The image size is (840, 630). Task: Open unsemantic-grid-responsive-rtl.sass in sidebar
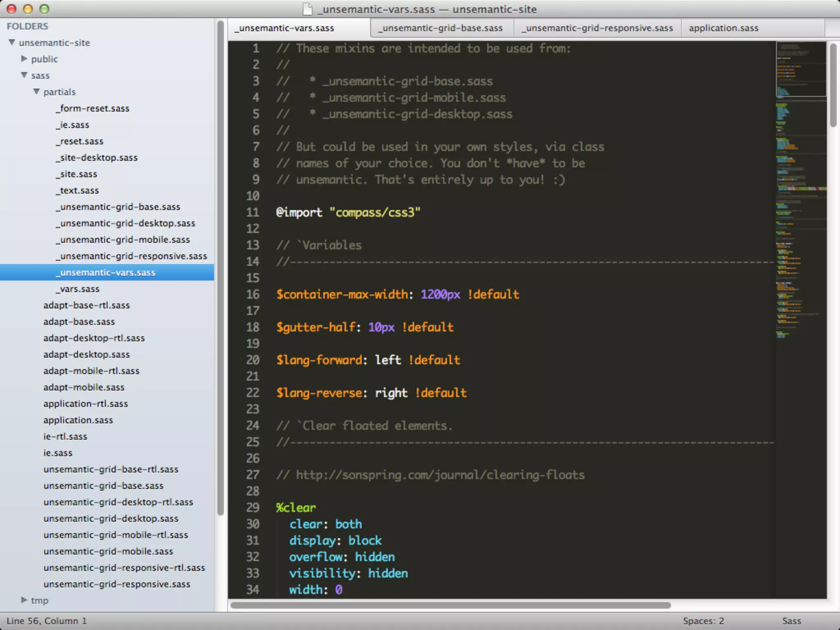point(124,568)
